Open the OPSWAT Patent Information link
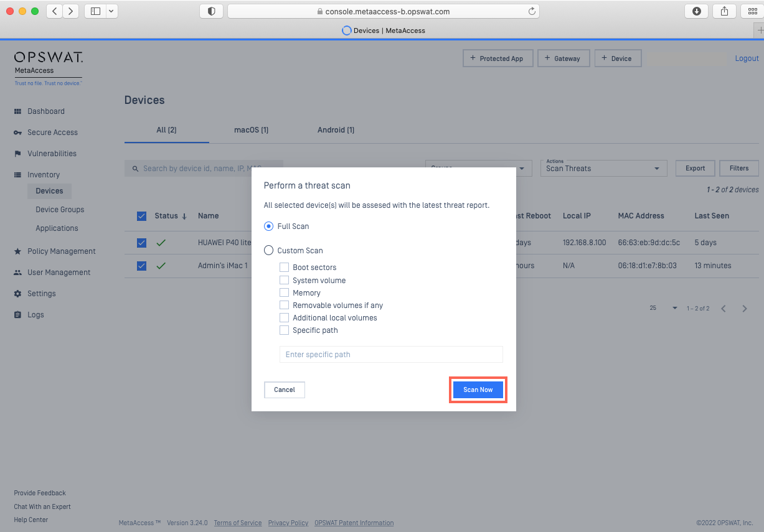Image resolution: width=764 pixels, height=532 pixels. point(354,523)
